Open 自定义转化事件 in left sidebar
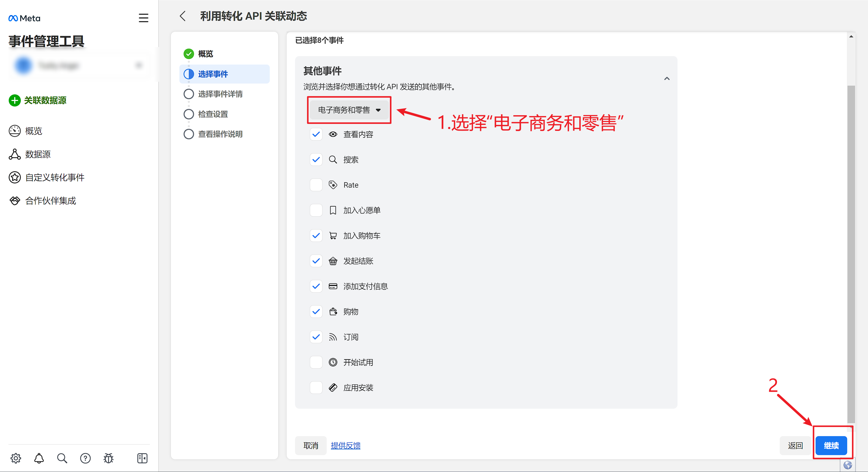Viewport: 868px width, 472px height. tap(46, 177)
